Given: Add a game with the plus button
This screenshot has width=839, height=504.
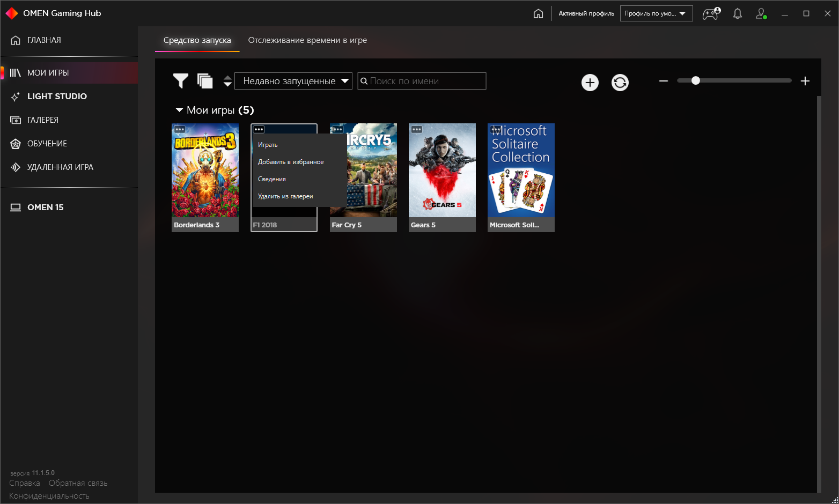Looking at the screenshot, I should coord(590,82).
